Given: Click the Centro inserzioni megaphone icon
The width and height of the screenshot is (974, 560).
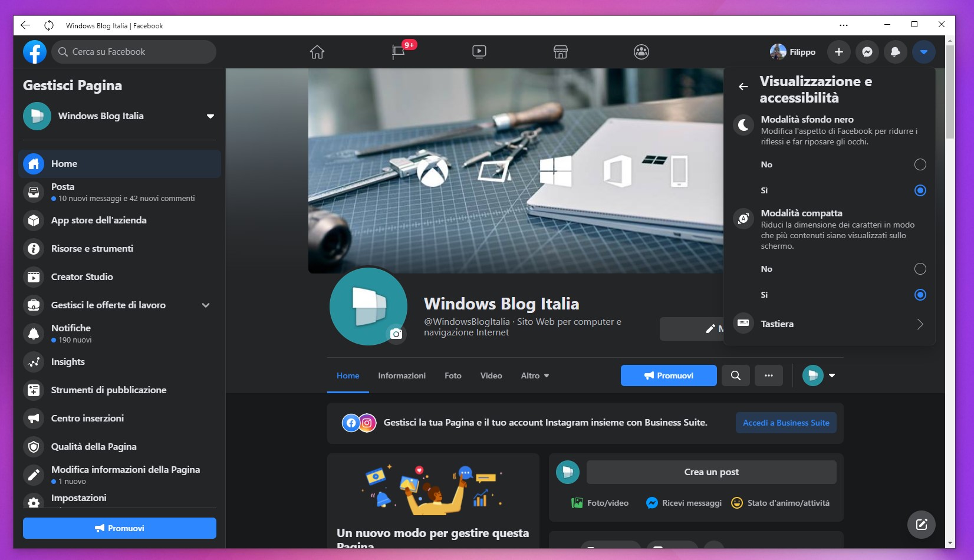Looking at the screenshot, I should coord(34,419).
